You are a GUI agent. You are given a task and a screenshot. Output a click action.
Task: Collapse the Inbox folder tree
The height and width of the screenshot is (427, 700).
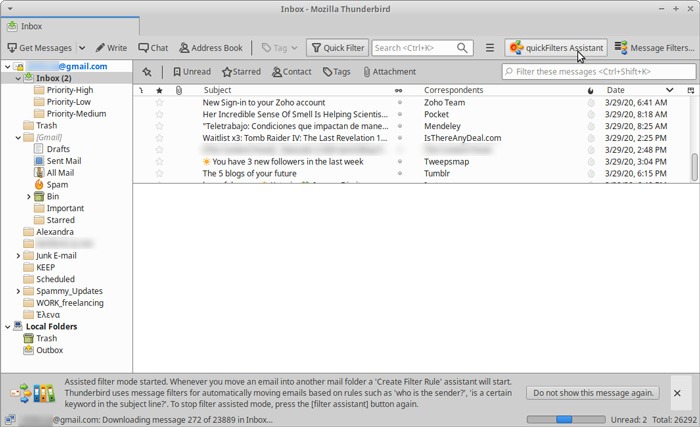click(18, 78)
